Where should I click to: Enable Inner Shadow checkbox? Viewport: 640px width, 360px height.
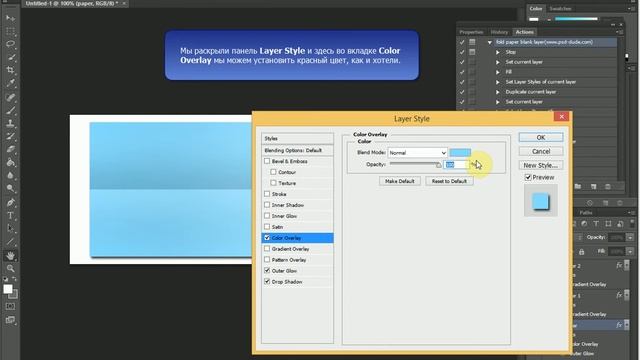[267, 205]
